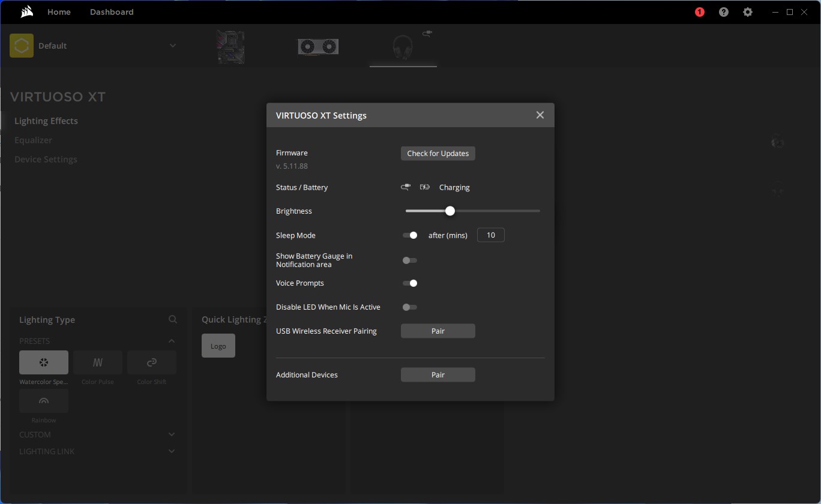Collapse the PRESETS section

pyautogui.click(x=172, y=341)
